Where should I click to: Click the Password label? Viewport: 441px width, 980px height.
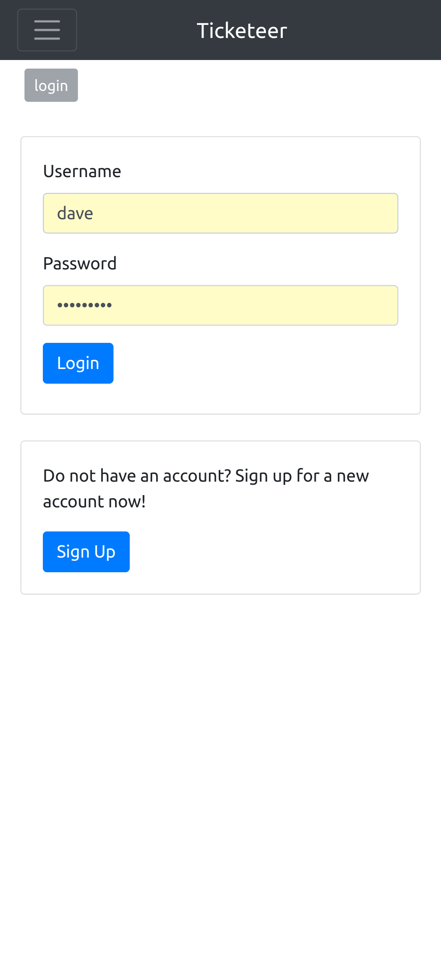[x=80, y=263]
